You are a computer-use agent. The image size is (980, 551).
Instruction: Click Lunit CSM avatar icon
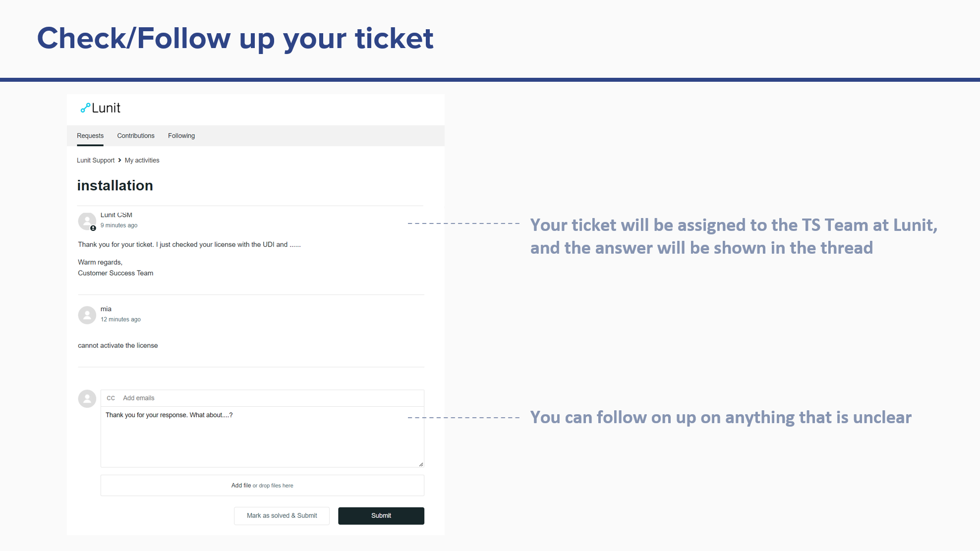point(87,220)
